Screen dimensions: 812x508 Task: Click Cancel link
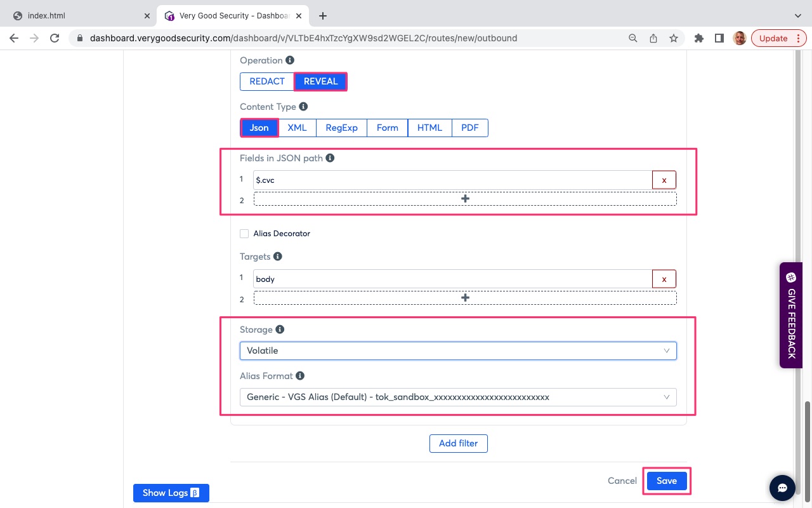(622, 481)
